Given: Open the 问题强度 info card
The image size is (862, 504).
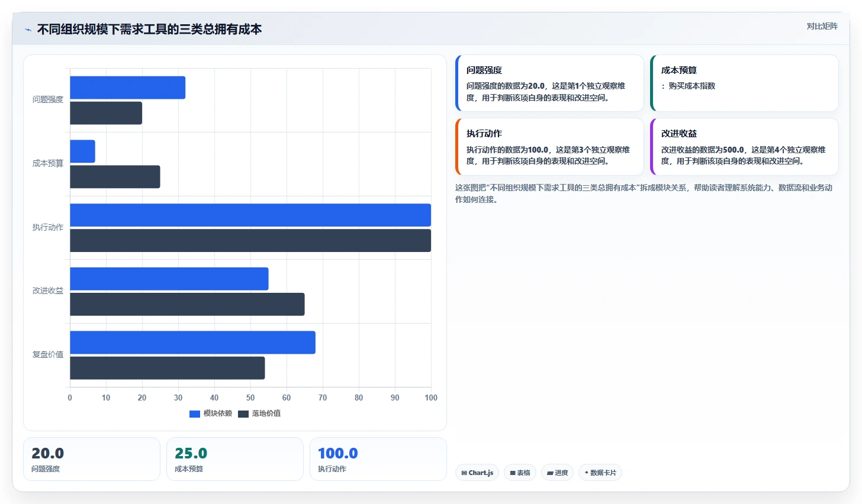Looking at the screenshot, I should pos(549,83).
